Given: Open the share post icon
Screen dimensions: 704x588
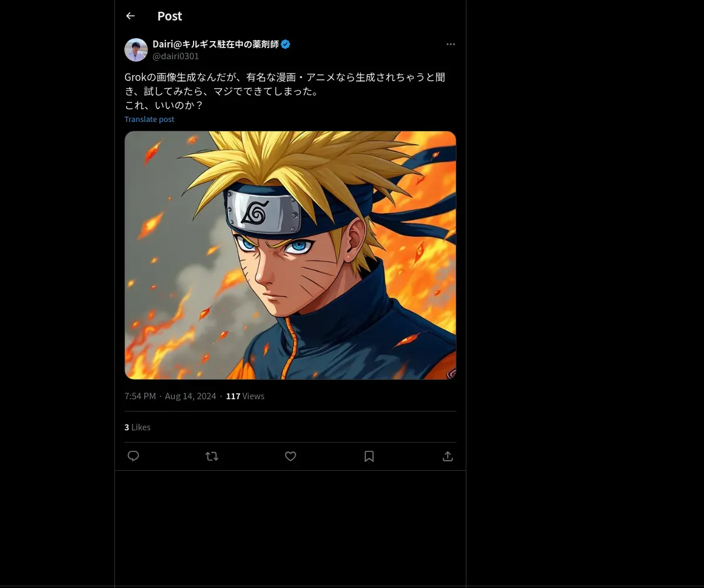Looking at the screenshot, I should click(x=448, y=456).
